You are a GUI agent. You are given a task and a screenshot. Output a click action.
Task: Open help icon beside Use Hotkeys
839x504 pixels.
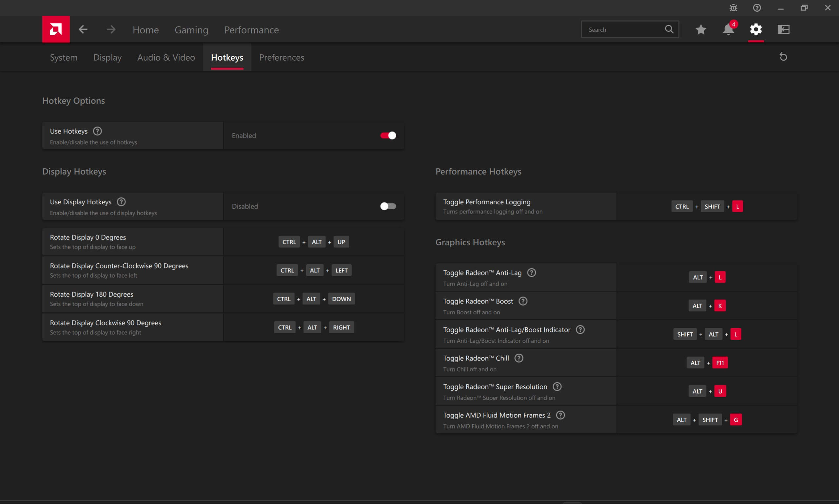tap(97, 131)
